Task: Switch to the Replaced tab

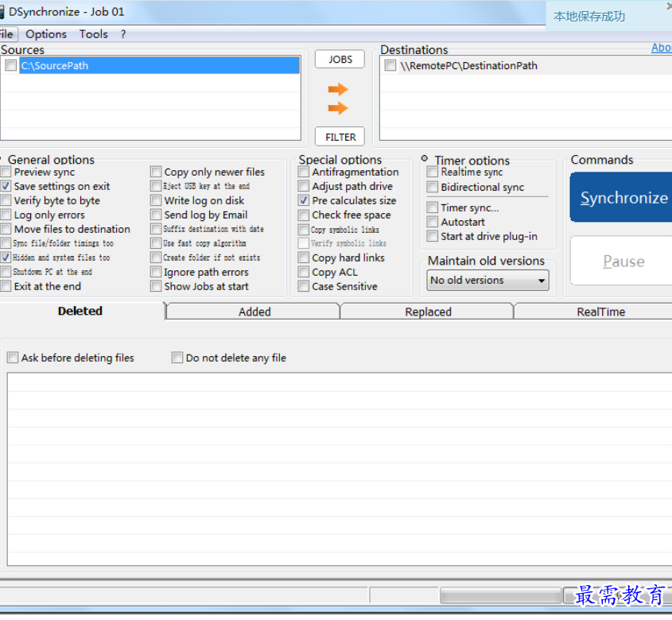Action: (x=428, y=312)
